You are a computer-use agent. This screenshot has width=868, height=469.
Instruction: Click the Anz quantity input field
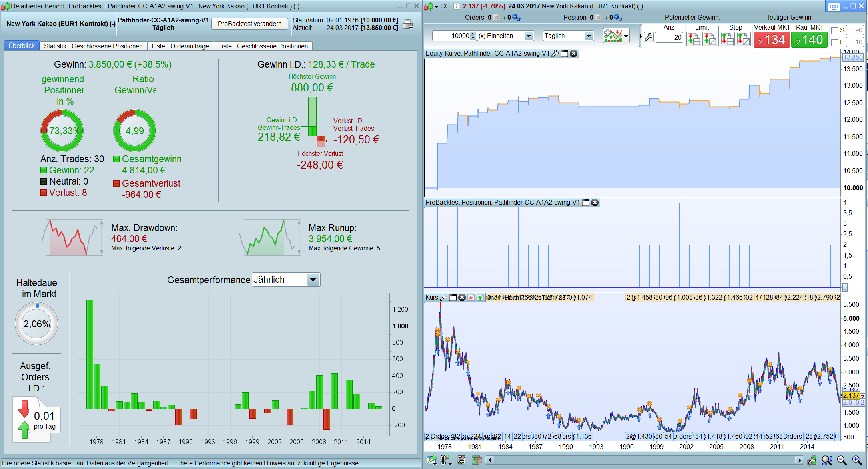(x=669, y=37)
